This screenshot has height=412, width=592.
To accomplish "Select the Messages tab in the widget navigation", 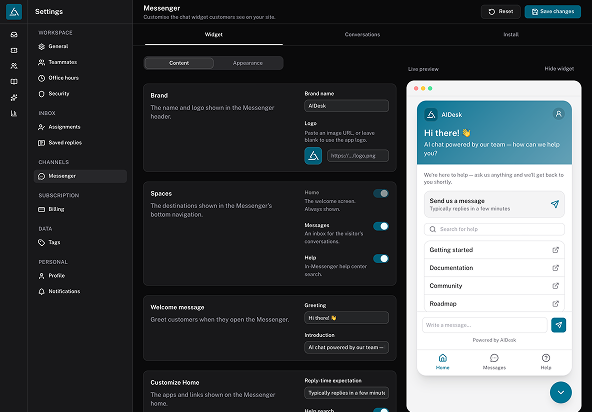I will pos(494,362).
